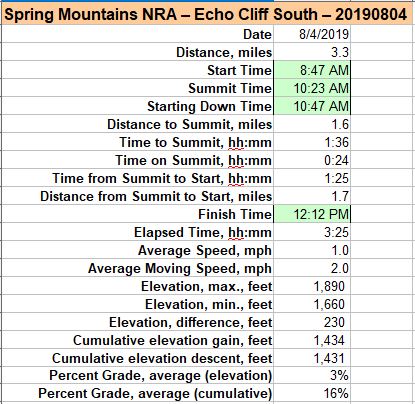Click the Starting Down Time 10:47 AM cell
The width and height of the screenshot is (415, 404).
[312, 106]
